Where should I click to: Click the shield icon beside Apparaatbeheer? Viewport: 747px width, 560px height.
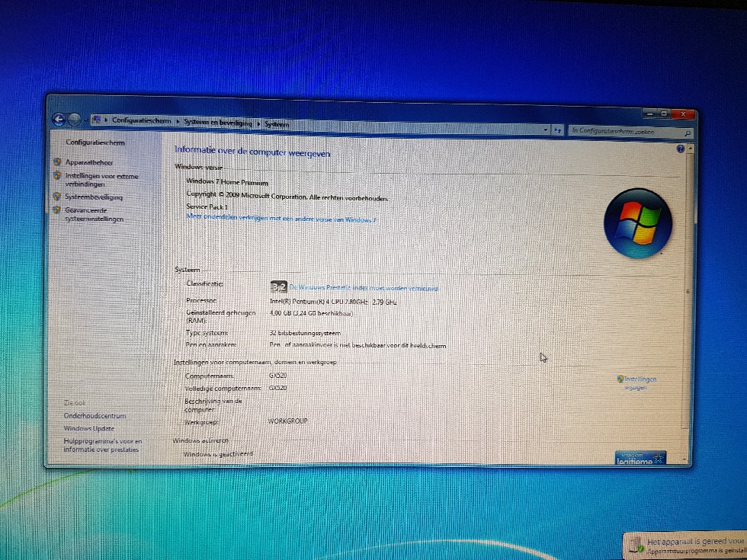pos(58,162)
